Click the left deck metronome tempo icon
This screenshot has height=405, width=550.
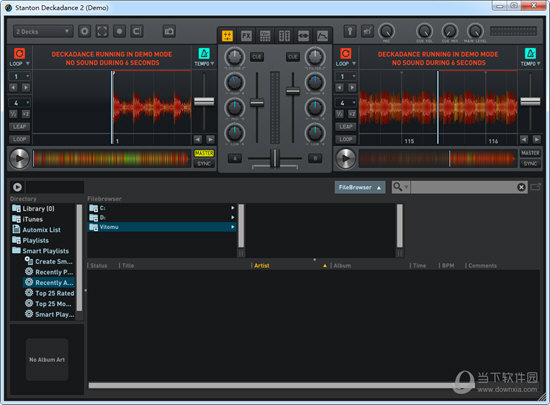pyautogui.click(x=204, y=53)
